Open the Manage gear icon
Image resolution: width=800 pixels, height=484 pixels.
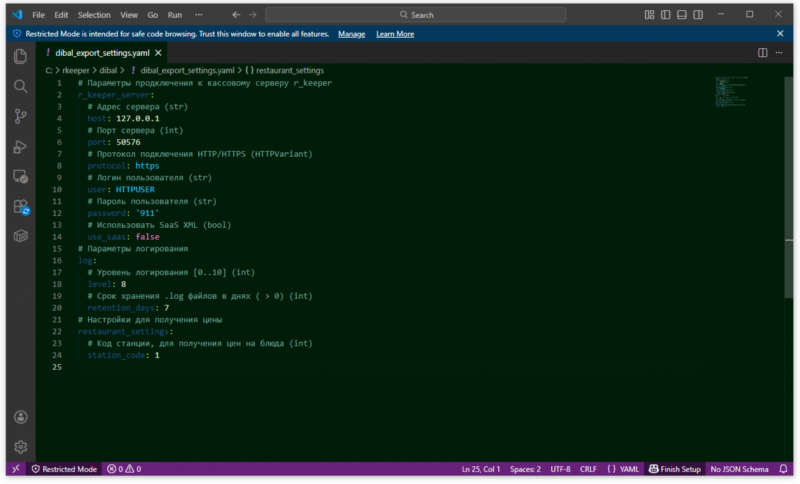pyautogui.click(x=20, y=447)
